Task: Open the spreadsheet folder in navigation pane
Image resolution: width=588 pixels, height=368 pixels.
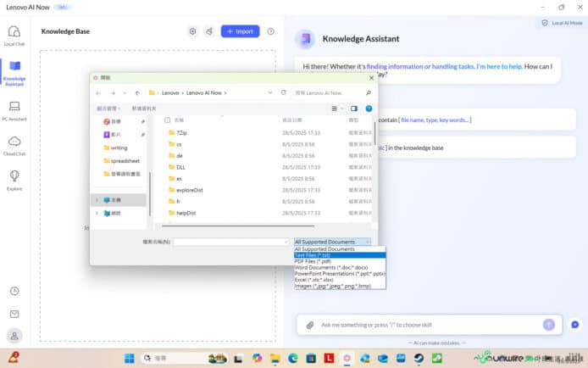Action: click(x=125, y=160)
